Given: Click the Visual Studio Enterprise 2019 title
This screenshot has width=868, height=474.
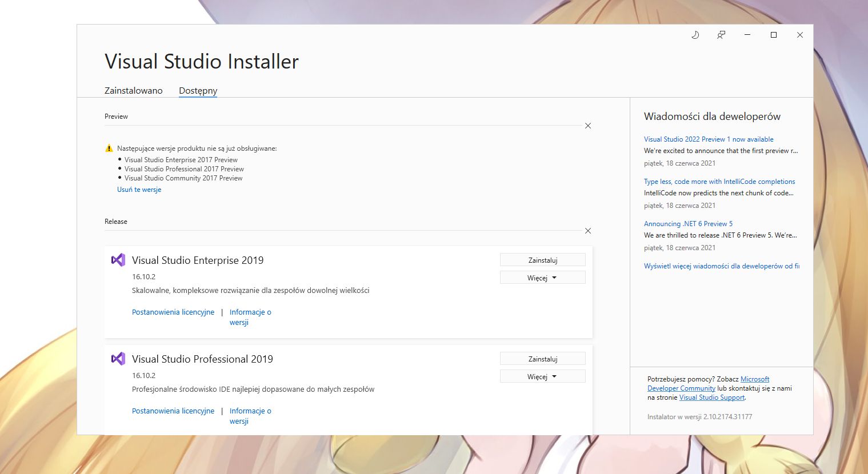Looking at the screenshot, I should point(198,260).
